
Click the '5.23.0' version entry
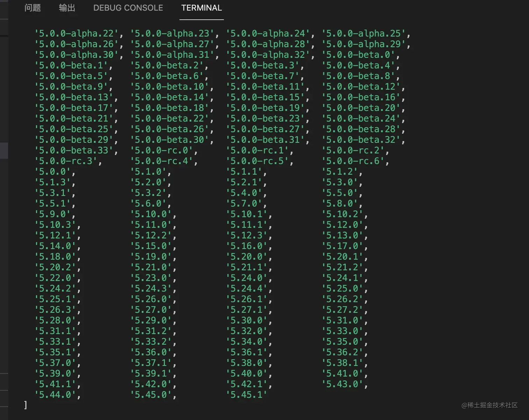151,278
